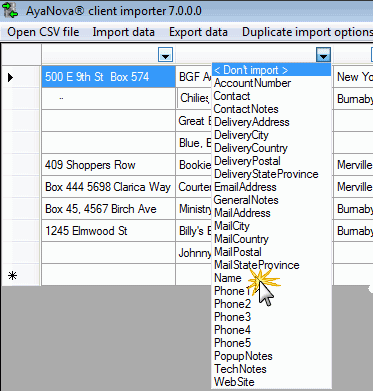Click the 'Johnny' cell in second column
This screenshot has width=373, height=391.
[x=194, y=253]
